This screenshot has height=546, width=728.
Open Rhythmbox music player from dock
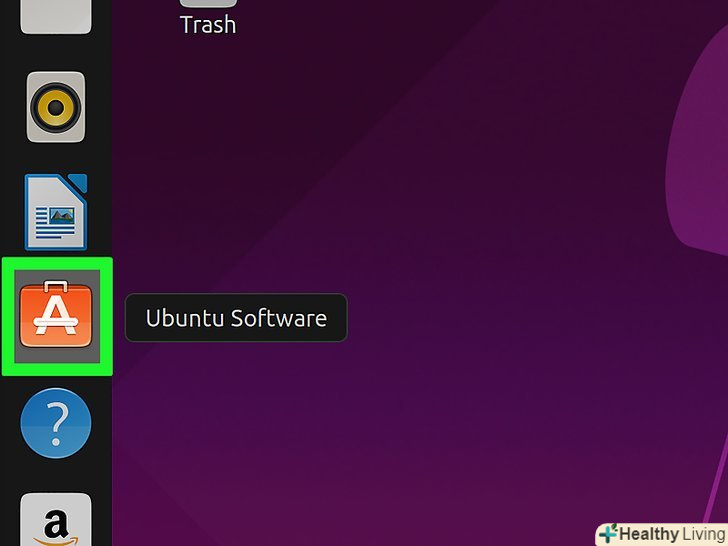56,107
